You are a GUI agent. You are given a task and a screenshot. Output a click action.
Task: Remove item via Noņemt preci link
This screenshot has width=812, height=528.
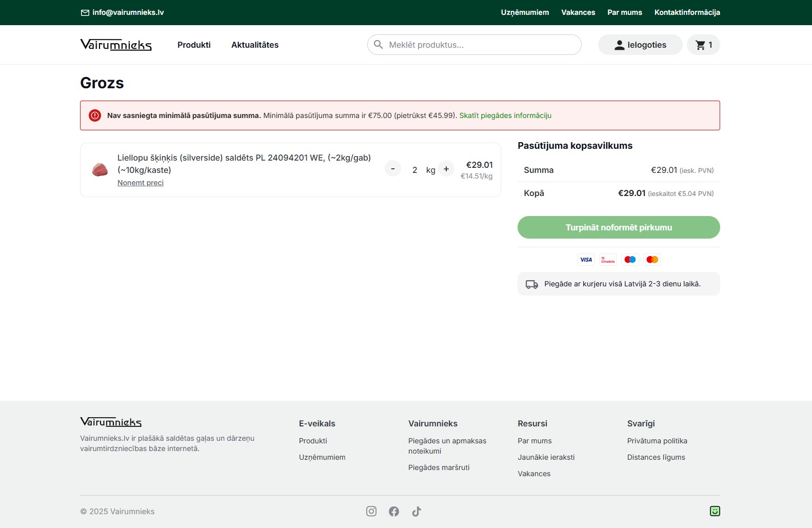[x=141, y=183]
